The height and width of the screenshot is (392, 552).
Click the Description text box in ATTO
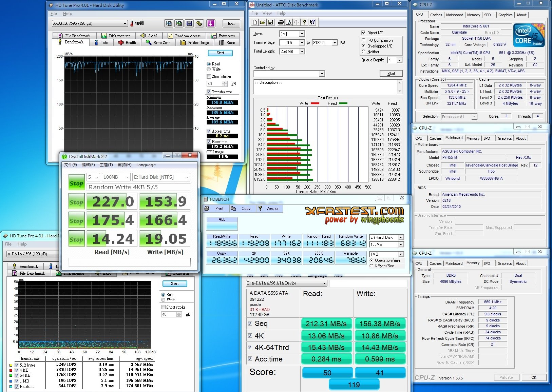(x=325, y=87)
